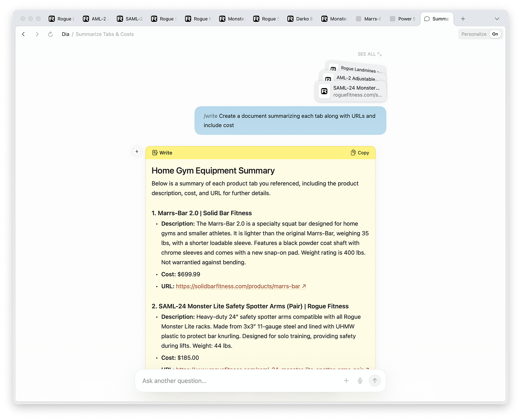This screenshot has height=420, width=521.
Task: Click the plus icon in the question bar
Action: click(346, 381)
